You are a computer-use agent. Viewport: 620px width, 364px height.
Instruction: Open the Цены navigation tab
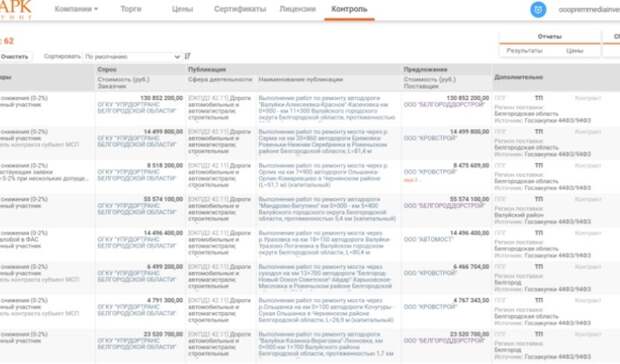(182, 9)
